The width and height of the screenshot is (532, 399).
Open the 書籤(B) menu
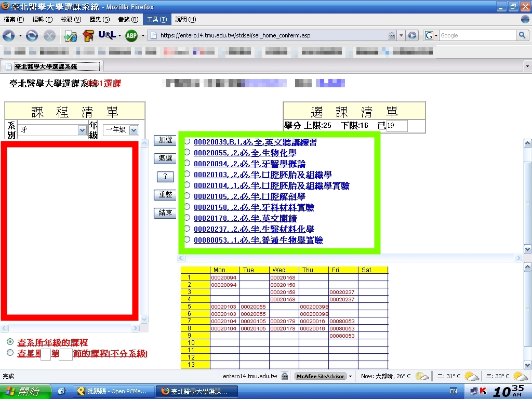(x=128, y=19)
